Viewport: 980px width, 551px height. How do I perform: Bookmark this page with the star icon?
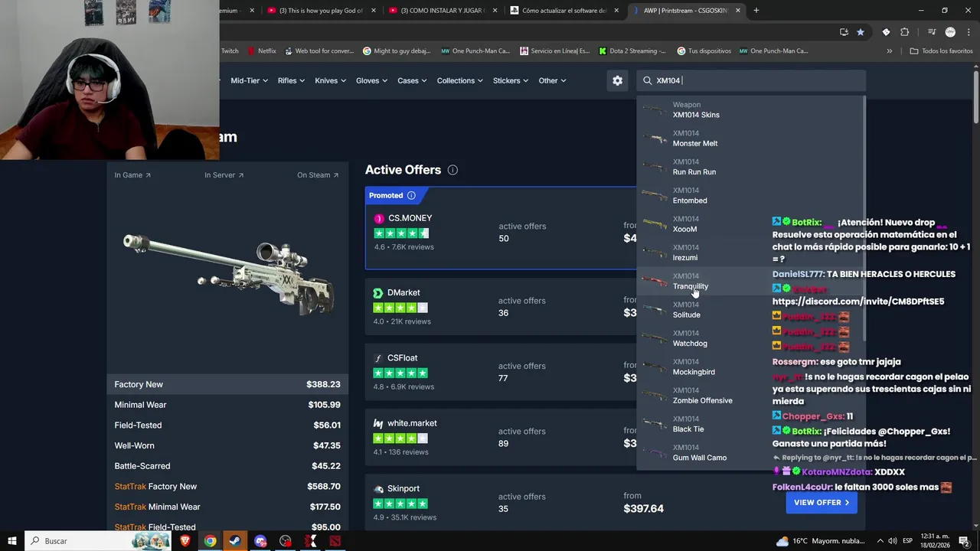(x=861, y=32)
